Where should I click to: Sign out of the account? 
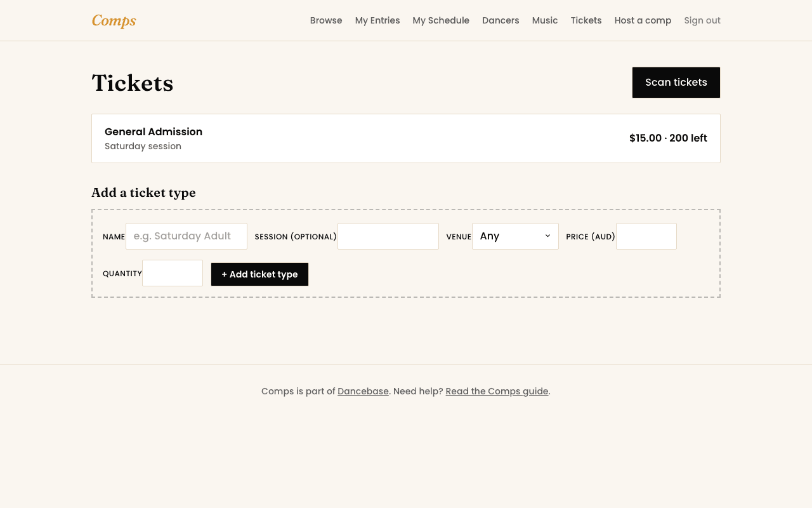click(702, 20)
